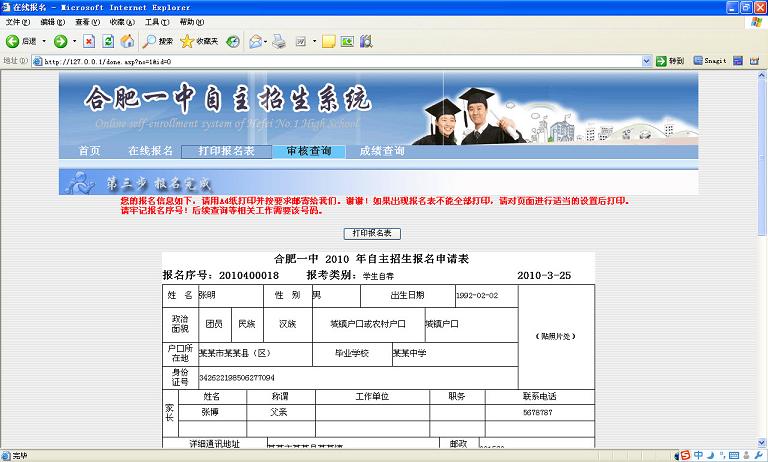768x462 pixels.
Task: Open the 成绩查询 navigation link
Action: click(x=381, y=151)
